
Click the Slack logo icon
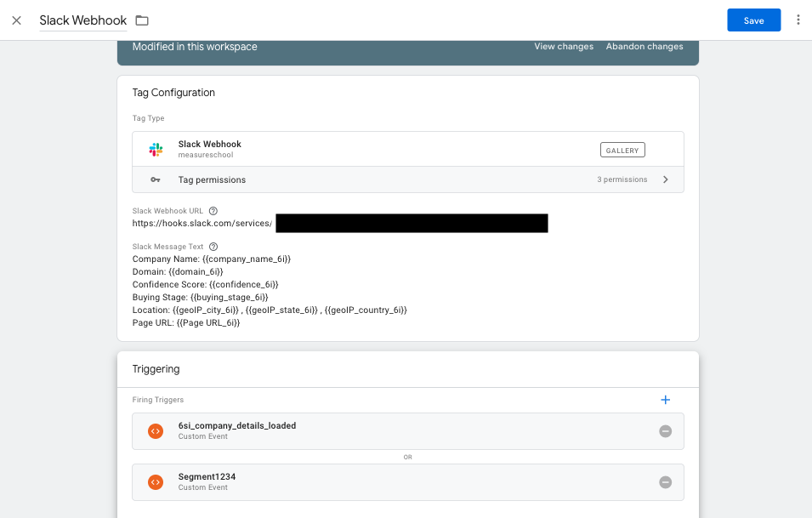(156, 149)
